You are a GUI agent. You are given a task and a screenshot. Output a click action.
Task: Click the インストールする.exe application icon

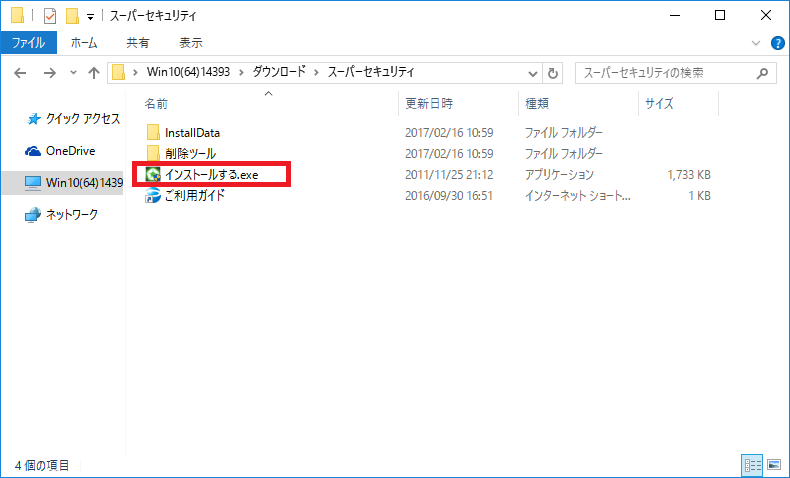coord(153,174)
